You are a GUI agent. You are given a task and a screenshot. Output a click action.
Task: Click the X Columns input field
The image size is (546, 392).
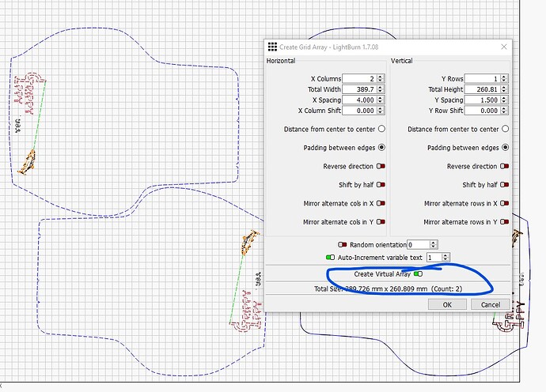pyautogui.click(x=359, y=78)
